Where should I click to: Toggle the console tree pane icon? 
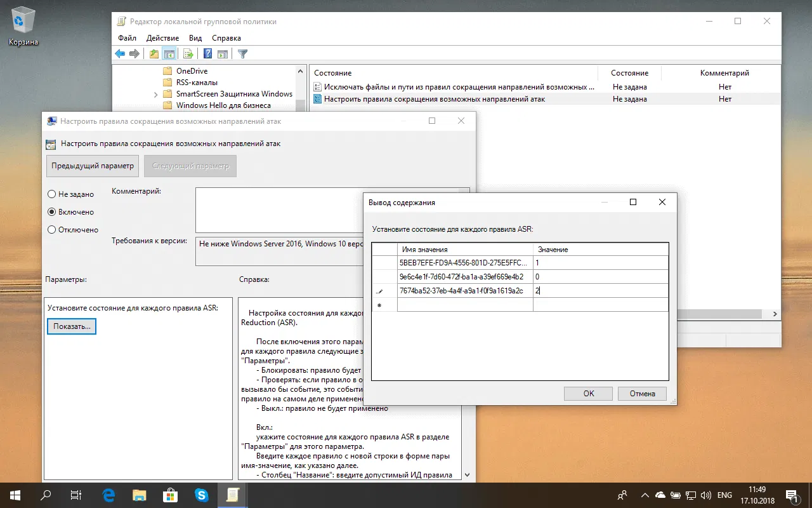[169, 53]
